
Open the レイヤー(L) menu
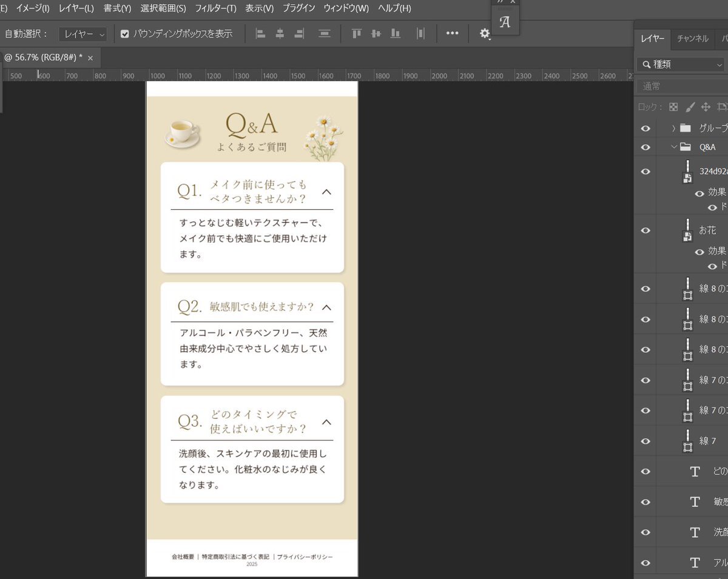[76, 8]
